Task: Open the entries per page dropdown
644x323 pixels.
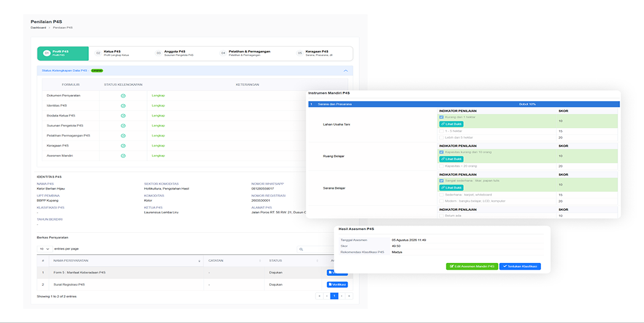Action: pos(45,249)
